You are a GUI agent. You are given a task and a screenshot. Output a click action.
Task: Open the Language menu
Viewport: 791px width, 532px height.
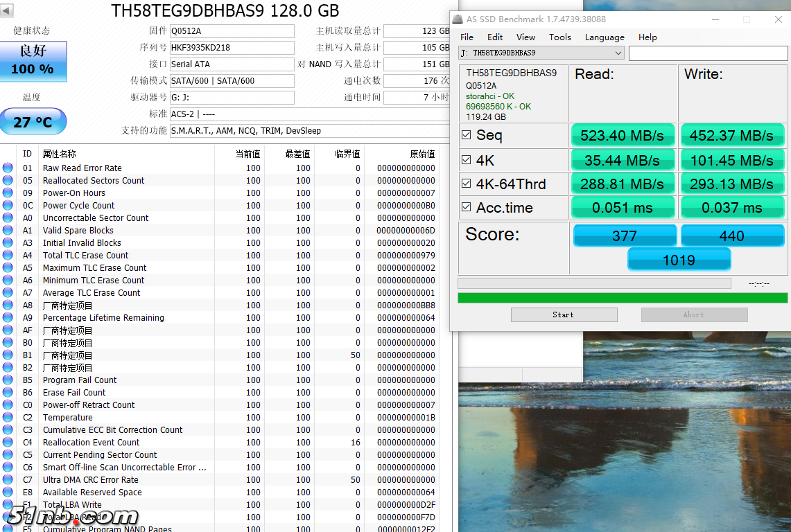[604, 37]
